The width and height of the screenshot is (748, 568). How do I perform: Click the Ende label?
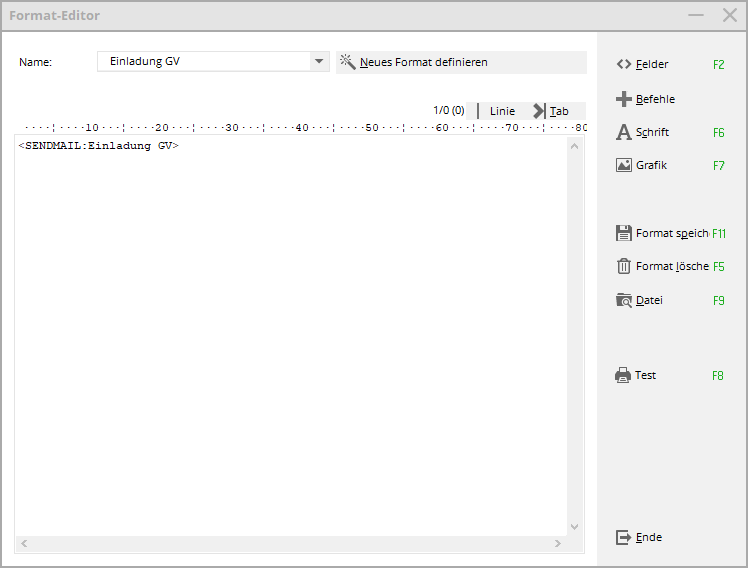[x=649, y=537]
